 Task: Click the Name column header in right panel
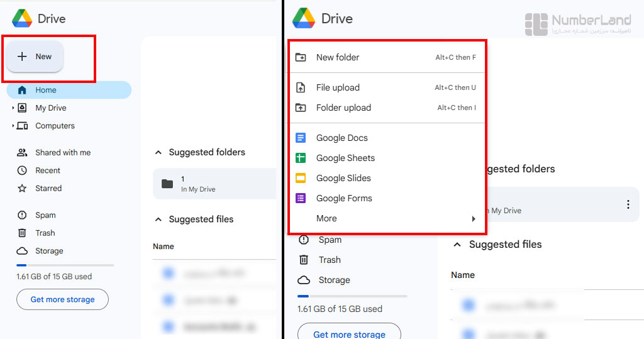click(463, 275)
